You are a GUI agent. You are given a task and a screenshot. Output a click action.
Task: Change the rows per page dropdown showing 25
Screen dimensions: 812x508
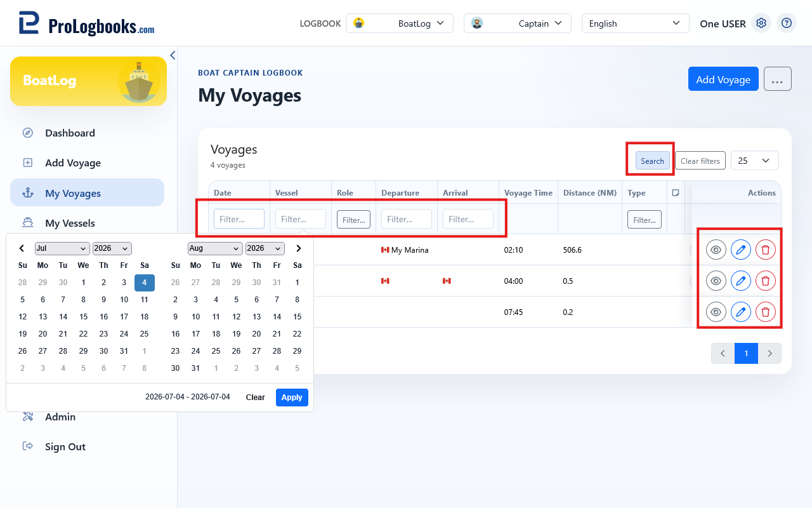point(755,161)
